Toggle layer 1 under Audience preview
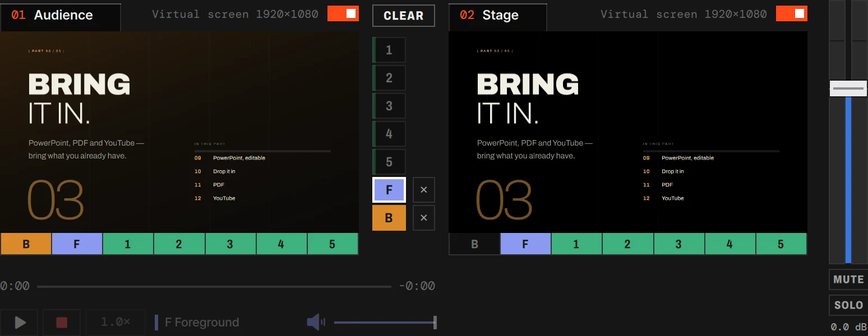Screen dimensions: 868x336 coord(128,244)
